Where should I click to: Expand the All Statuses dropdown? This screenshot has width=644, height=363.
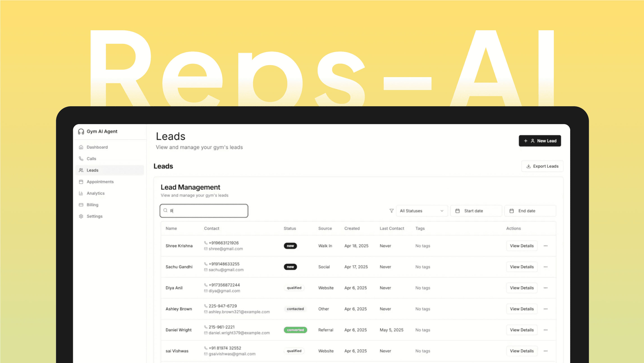[422, 211]
